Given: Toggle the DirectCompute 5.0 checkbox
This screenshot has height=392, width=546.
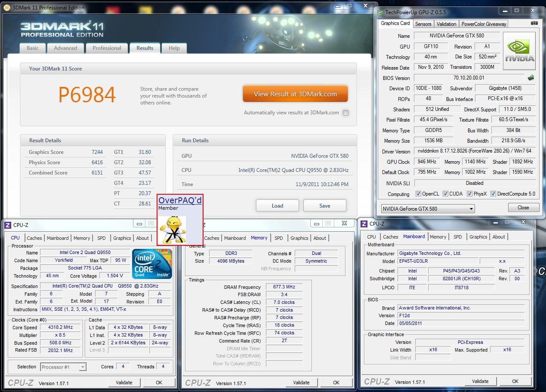Looking at the screenshot, I should pyautogui.click(x=494, y=194).
